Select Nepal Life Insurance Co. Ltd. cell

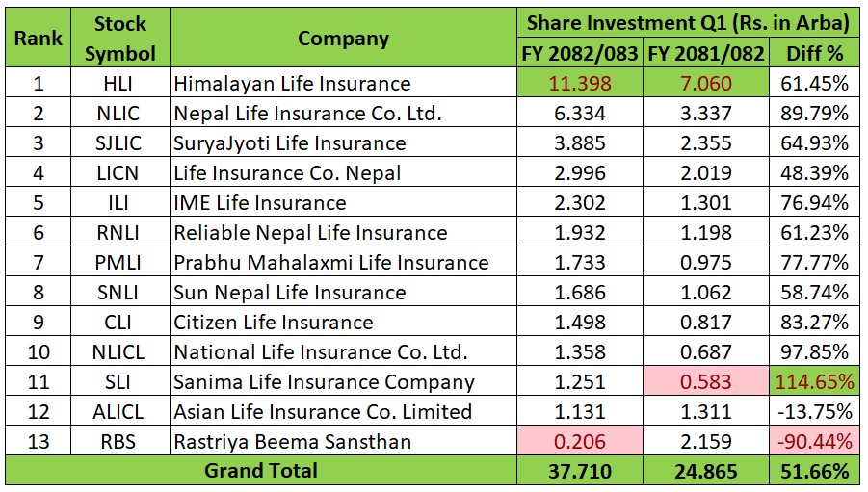(x=343, y=113)
